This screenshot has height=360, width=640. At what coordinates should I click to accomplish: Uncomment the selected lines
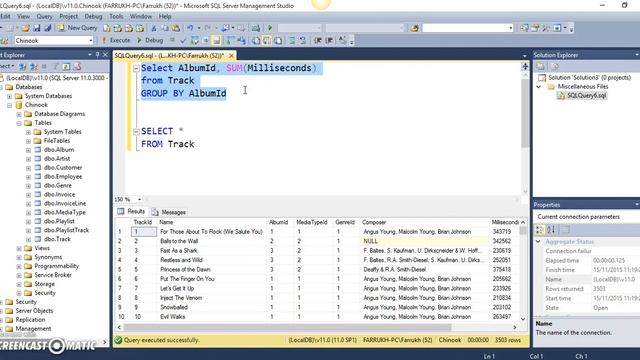pos(303,40)
